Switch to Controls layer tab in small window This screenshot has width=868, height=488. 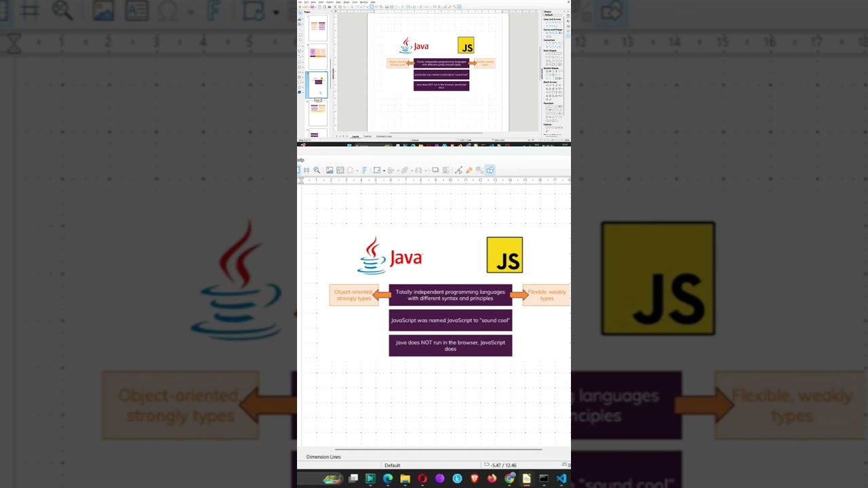(x=368, y=136)
